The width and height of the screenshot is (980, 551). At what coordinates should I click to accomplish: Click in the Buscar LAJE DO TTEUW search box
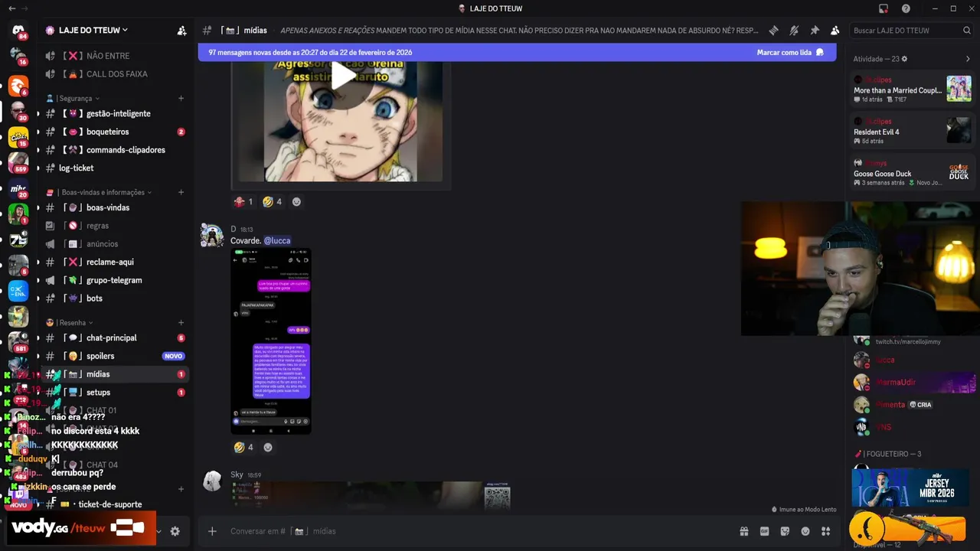click(x=912, y=31)
